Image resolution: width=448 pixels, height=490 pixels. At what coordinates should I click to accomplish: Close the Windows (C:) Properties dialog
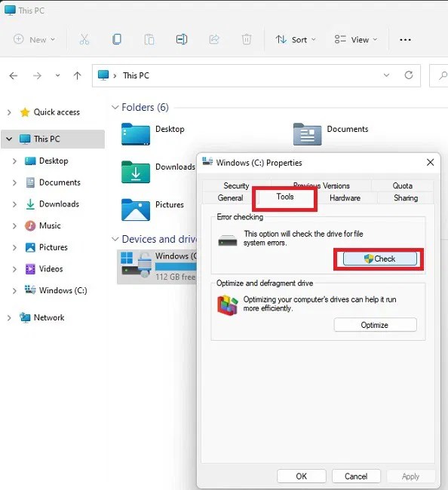tap(430, 162)
